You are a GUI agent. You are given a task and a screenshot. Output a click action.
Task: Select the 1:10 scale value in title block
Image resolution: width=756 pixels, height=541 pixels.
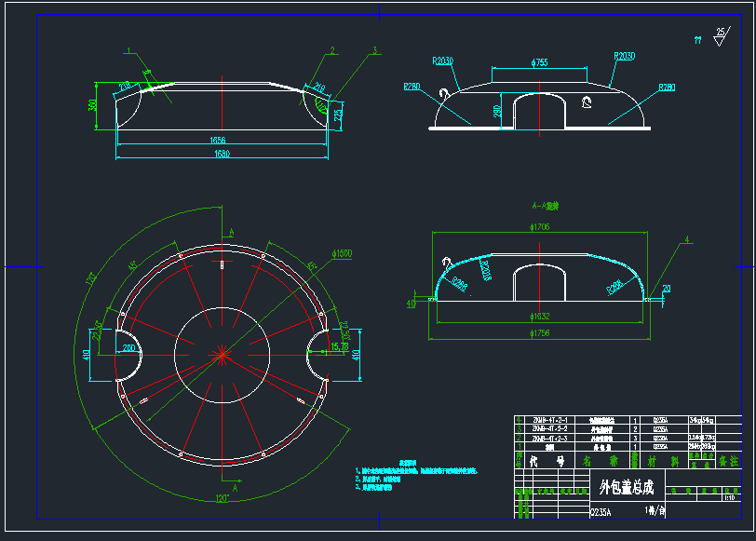[x=730, y=498]
